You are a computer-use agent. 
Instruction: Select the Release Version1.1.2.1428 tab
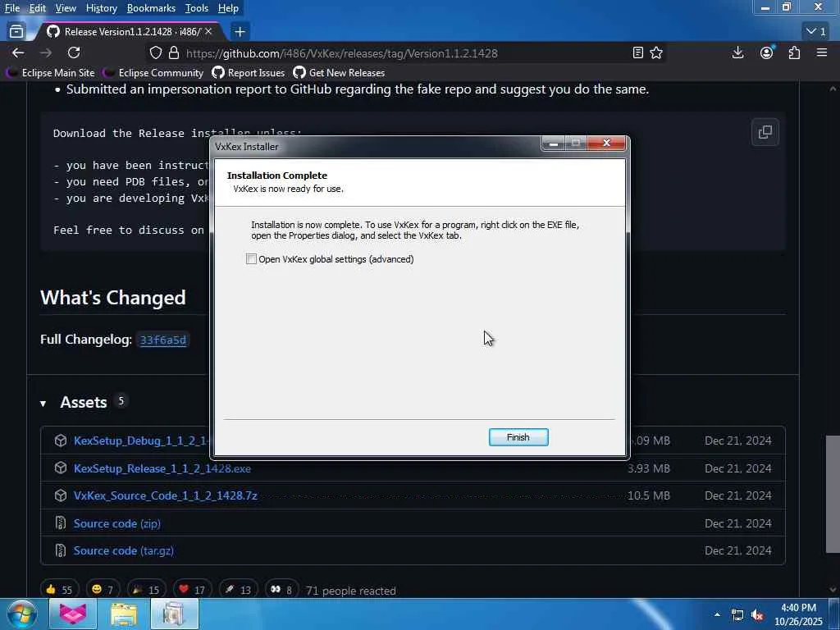129,32
